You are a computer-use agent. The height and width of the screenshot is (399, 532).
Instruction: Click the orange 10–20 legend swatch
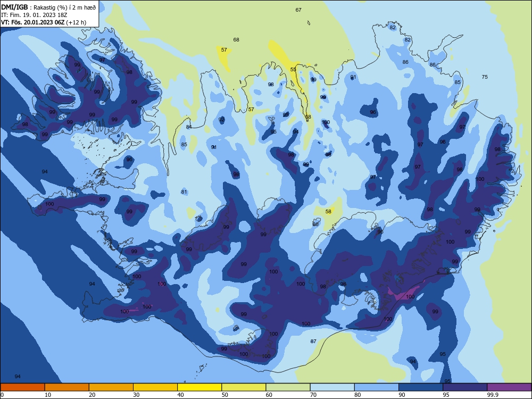[x=67, y=387]
